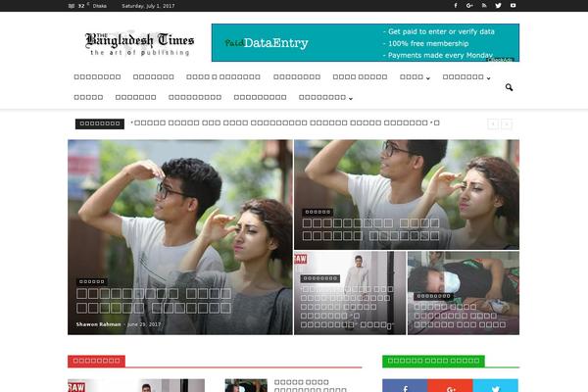Open the Twitter icon in the top bar
This screenshot has height=392, width=588.
499,6
